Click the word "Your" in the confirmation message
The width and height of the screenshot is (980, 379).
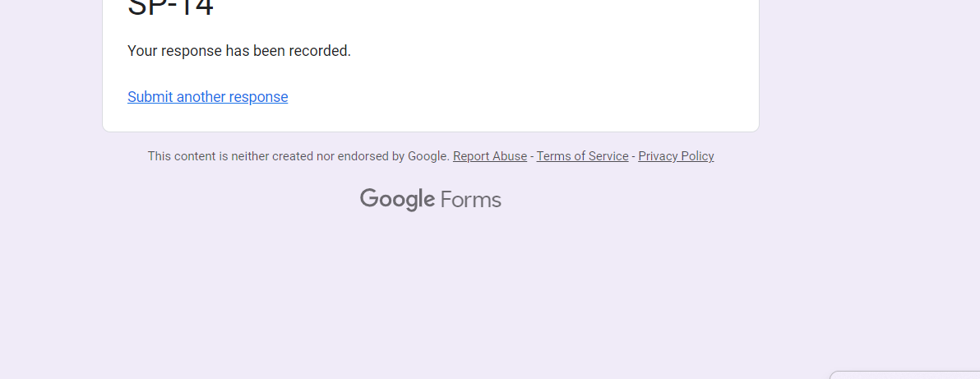pyautogui.click(x=142, y=51)
